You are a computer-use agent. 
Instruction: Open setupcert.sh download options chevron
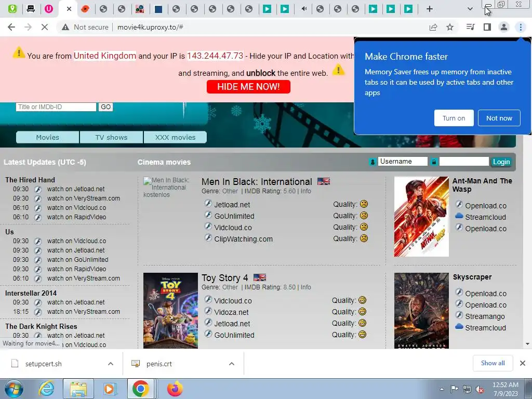pyautogui.click(x=111, y=364)
